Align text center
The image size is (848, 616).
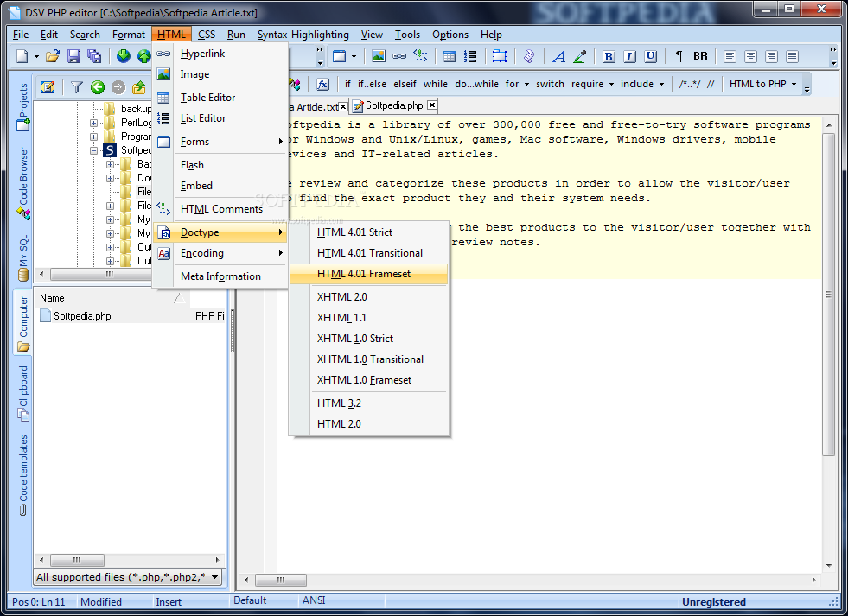750,56
